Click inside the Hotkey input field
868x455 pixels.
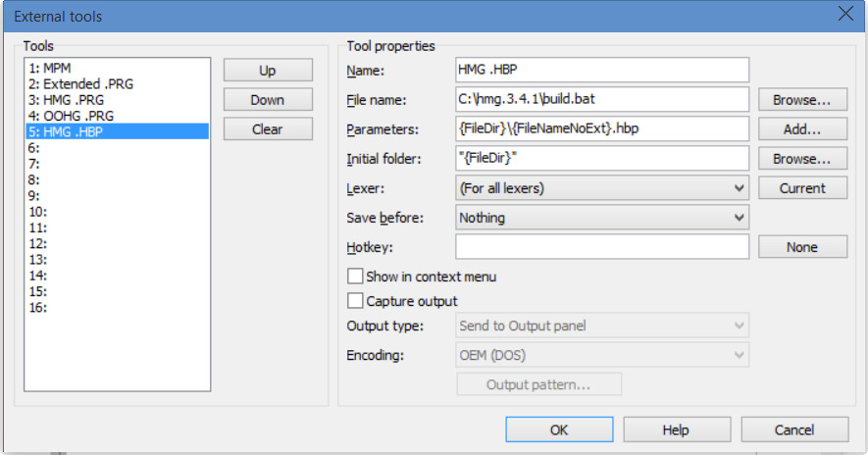click(x=602, y=247)
